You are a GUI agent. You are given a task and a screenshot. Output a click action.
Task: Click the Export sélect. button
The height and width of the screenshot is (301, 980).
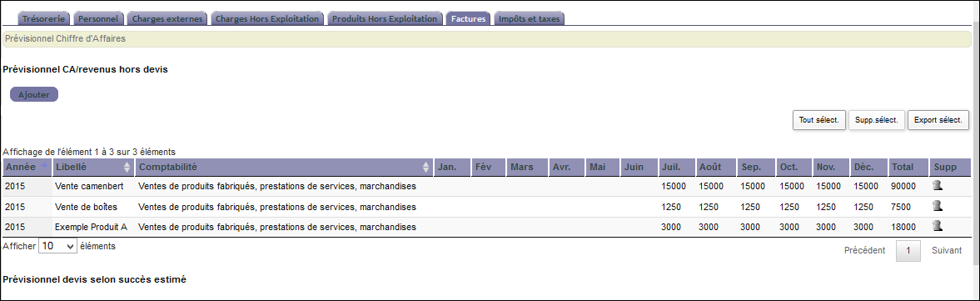pyautogui.click(x=938, y=120)
